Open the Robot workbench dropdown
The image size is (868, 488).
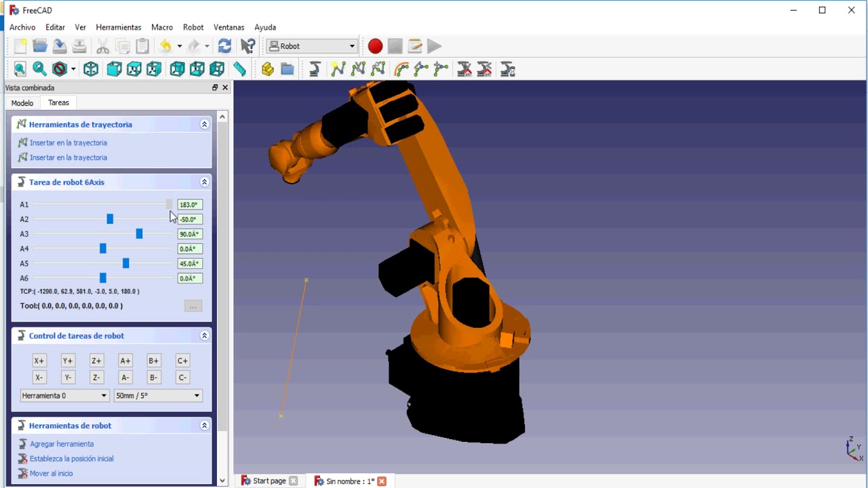pos(313,46)
